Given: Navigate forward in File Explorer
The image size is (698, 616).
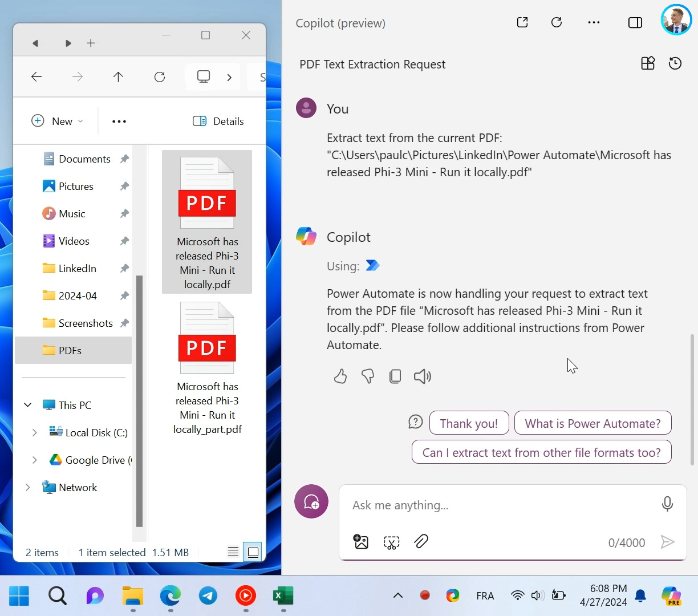Looking at the screenshot, I should tap(78, 77).
